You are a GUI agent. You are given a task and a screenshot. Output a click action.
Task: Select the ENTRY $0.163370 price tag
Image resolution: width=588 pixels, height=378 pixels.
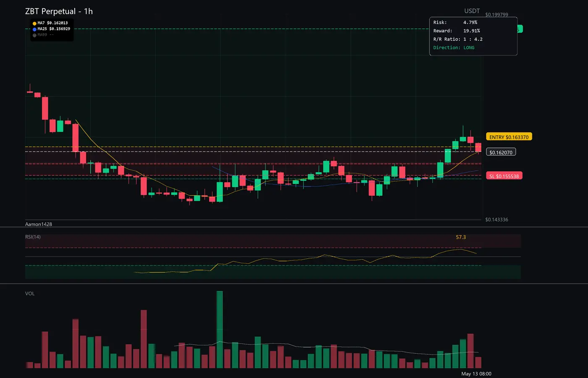click(509, 137)
